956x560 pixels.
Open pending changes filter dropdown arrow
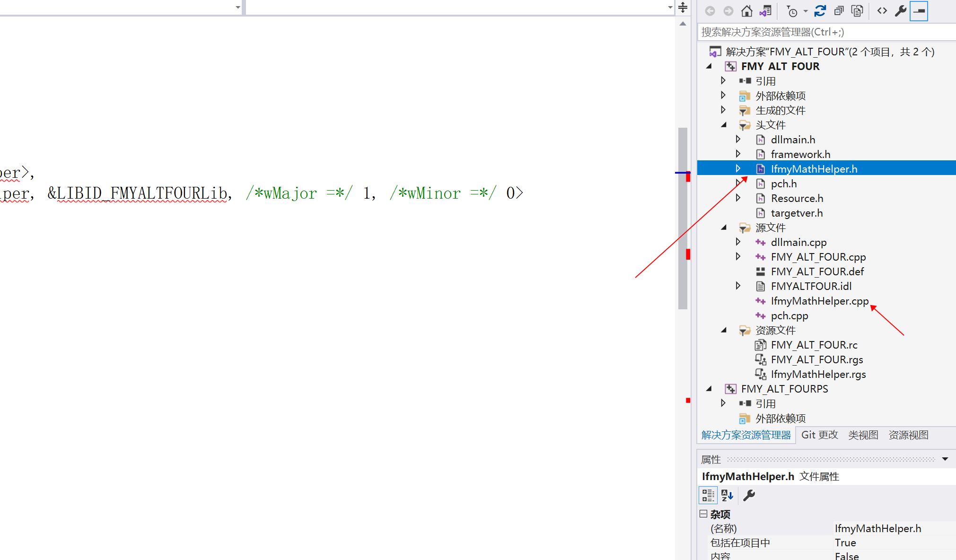coord(805,11)
